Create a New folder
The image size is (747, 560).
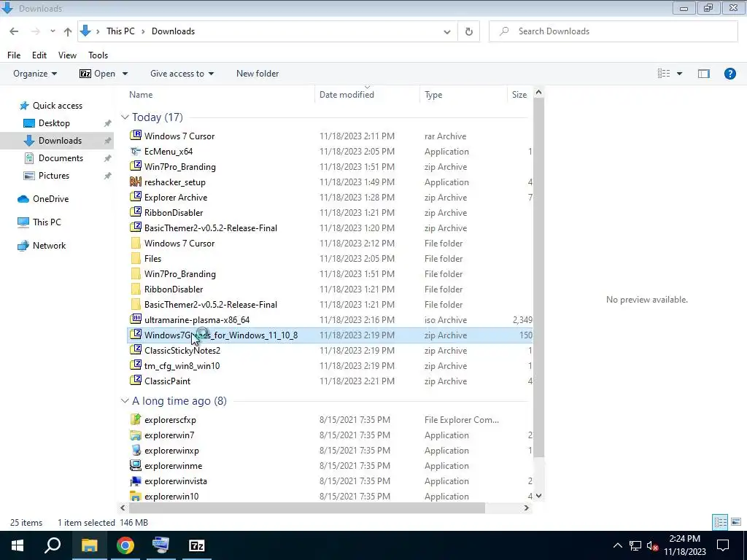[x=258, y=74]
